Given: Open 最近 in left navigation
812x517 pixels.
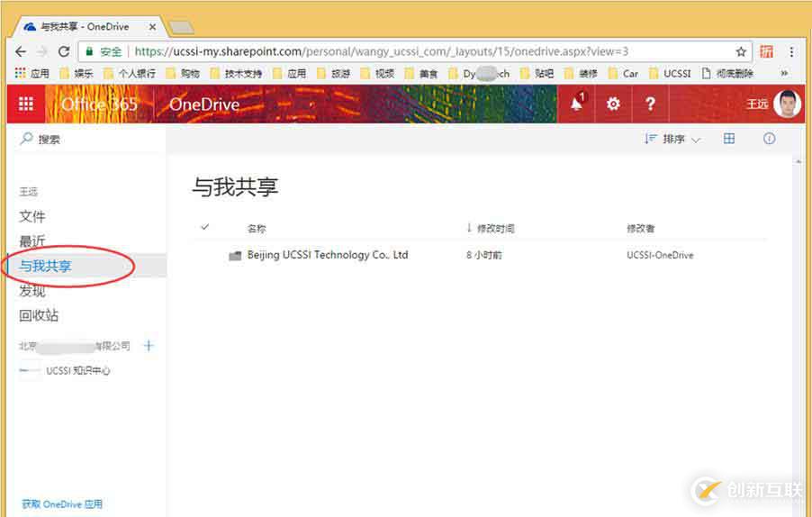Looking at the screenshot, I should [32, 241].
